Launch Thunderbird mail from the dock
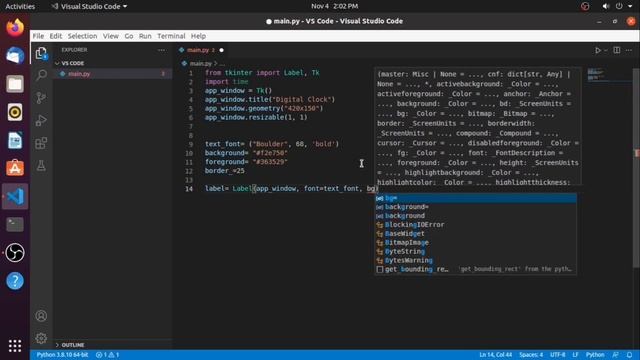This screenshot has width=640, height=360. point(15,56)
